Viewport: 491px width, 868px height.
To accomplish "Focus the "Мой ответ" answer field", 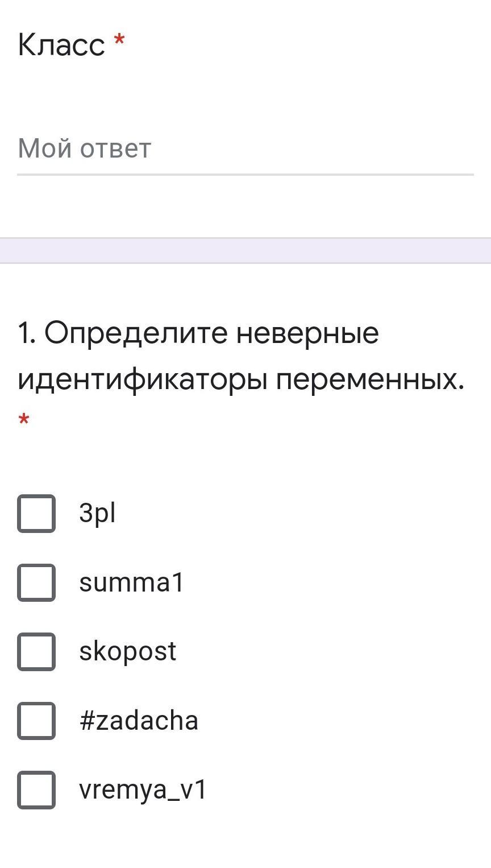I will point(244,149).
